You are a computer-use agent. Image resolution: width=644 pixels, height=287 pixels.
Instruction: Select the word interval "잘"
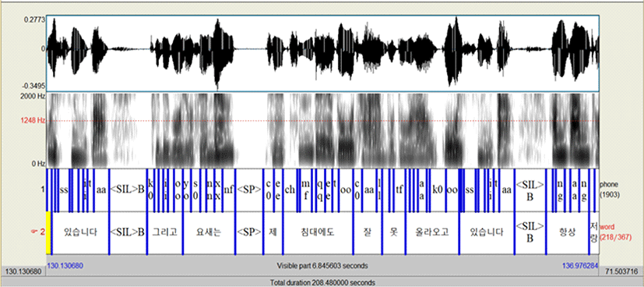click(368, 232)
